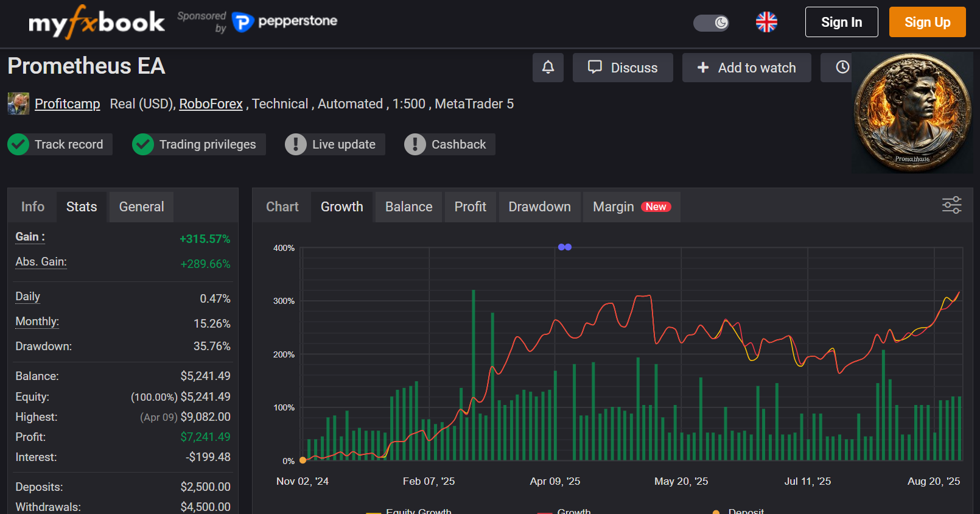Viewport: 980px width, 514px height.
Task: Switch to the Info tab
Action: (x=33, y=207)
